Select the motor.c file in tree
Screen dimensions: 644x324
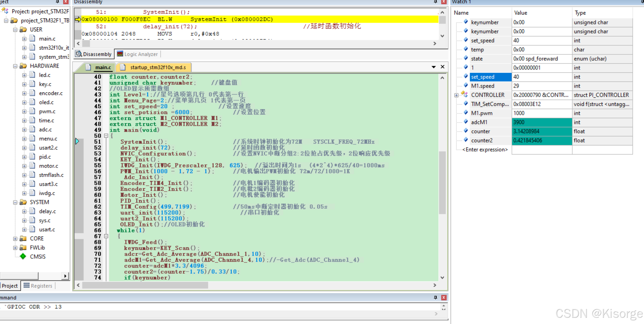(48, 166)
